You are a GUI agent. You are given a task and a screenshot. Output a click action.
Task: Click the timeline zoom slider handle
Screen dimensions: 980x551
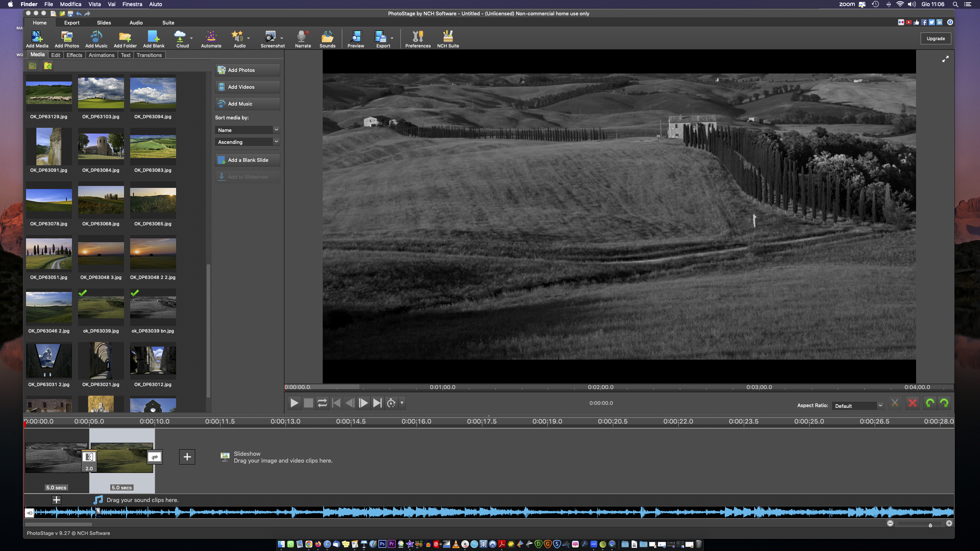click(930, 525)
